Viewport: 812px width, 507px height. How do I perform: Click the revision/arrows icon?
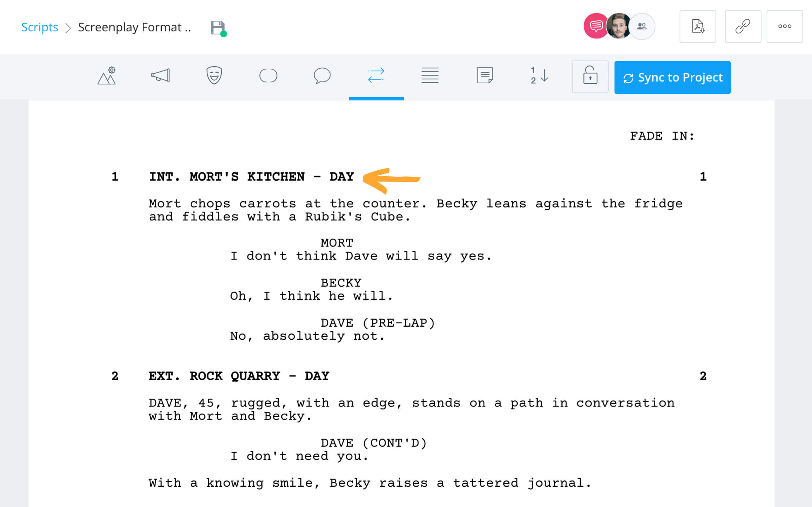[376, 76]
